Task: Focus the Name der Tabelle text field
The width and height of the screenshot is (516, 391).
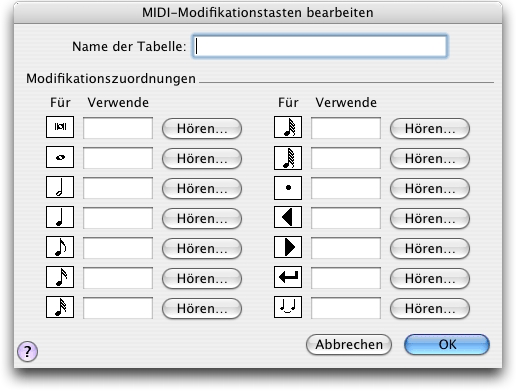Action: (320, 46)
